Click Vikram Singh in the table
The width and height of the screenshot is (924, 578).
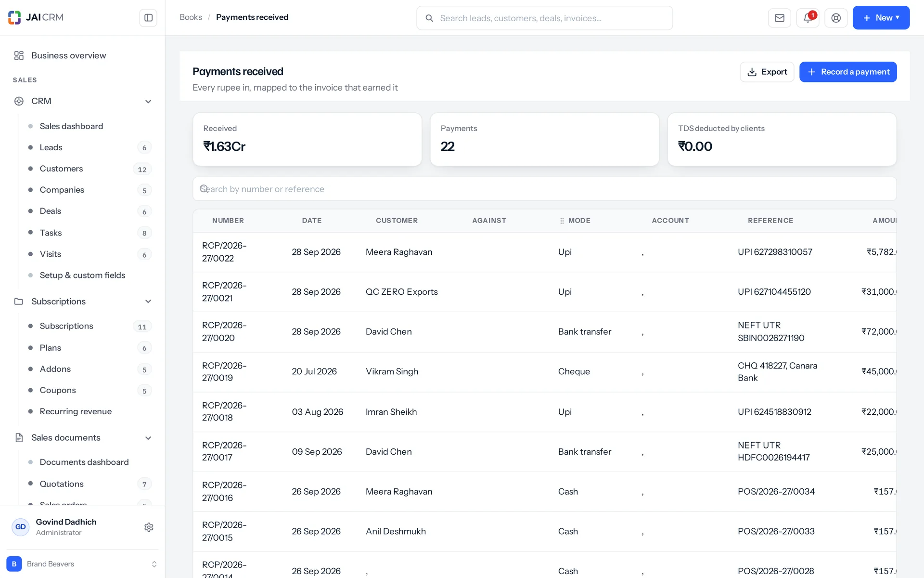pyautogui.click(x=392, y=372)
